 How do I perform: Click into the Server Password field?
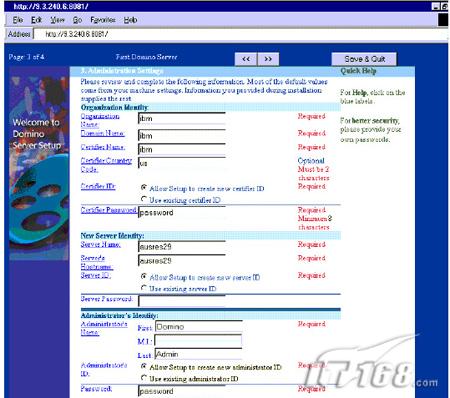coord(182,301)
